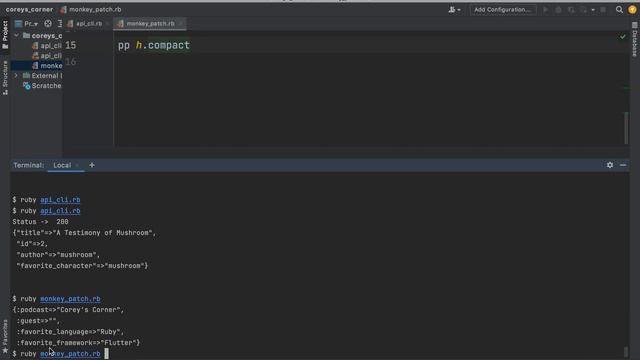The width and height of the screenshot is (640, 360).
Task: Click coreys_corner breadcrumb in navigation bar
Action: coord(29,9)
